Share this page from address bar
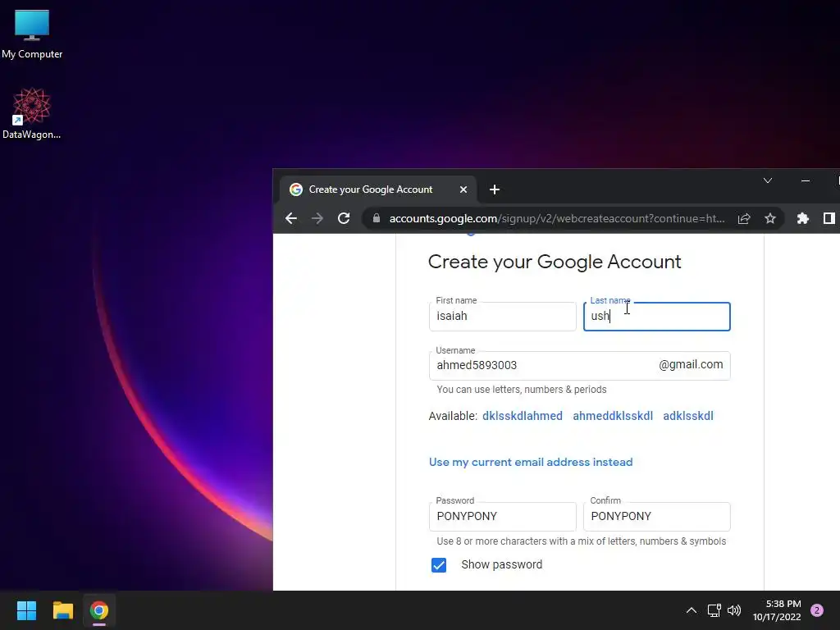 click(744, 218)
